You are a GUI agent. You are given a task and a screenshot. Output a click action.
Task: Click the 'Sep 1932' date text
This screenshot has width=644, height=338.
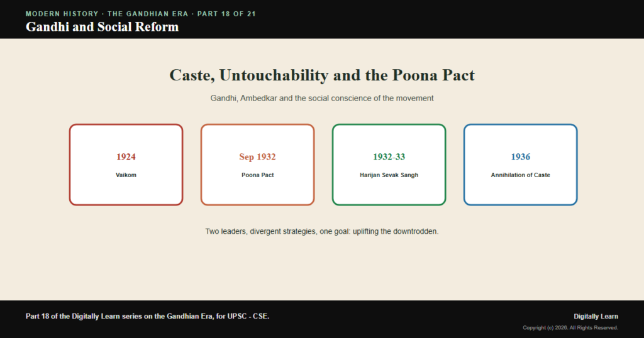257,156
